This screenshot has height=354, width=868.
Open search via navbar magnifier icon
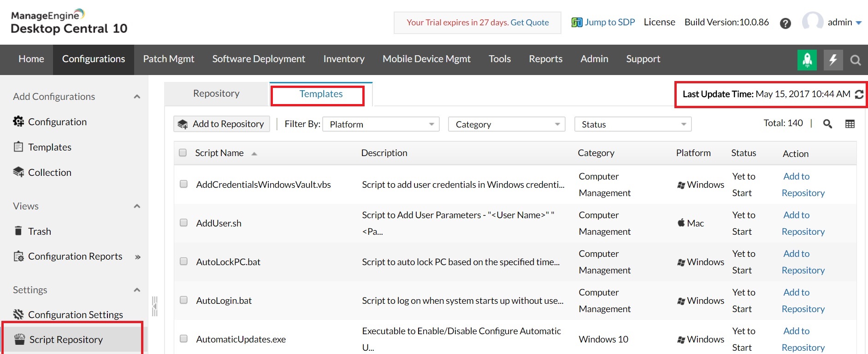coord(856,60)
